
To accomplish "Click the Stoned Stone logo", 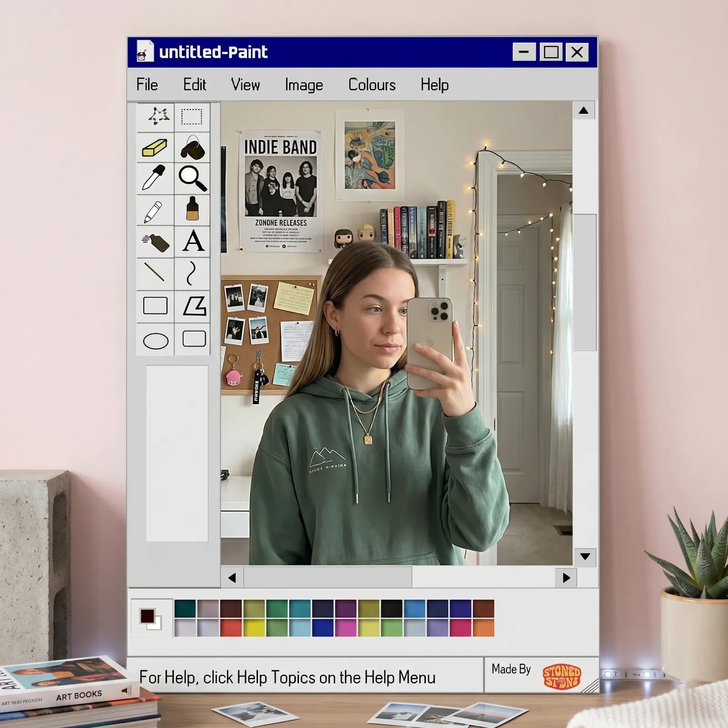I will point(562,676).
